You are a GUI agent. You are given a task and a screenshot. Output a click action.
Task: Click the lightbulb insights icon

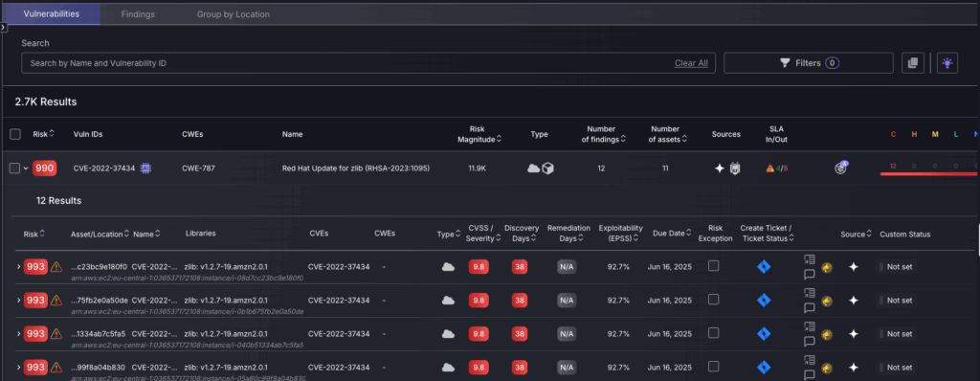947,62
